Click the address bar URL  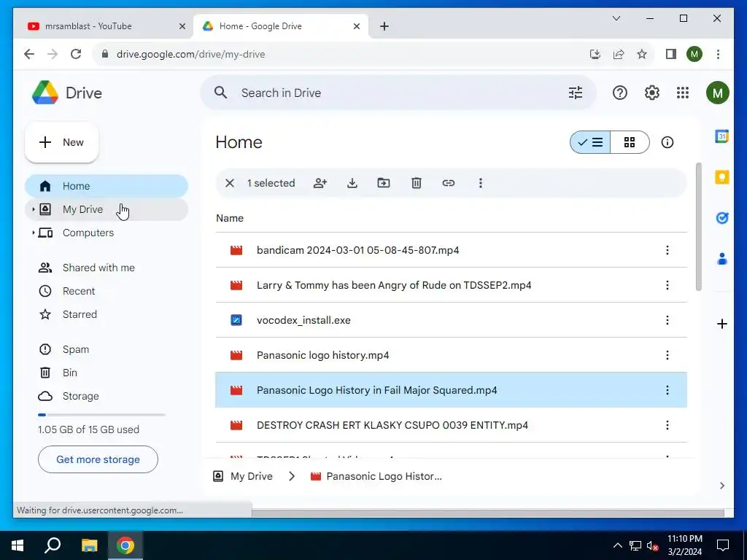(190, 54)
